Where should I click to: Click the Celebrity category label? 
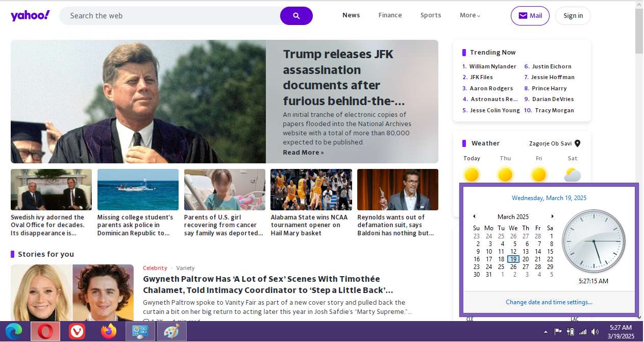pos(155,268)
